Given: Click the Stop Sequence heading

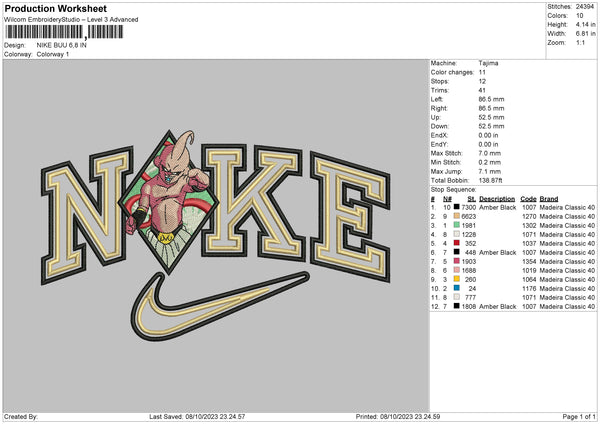Looking at the screenshot, I should pos(453,189).
